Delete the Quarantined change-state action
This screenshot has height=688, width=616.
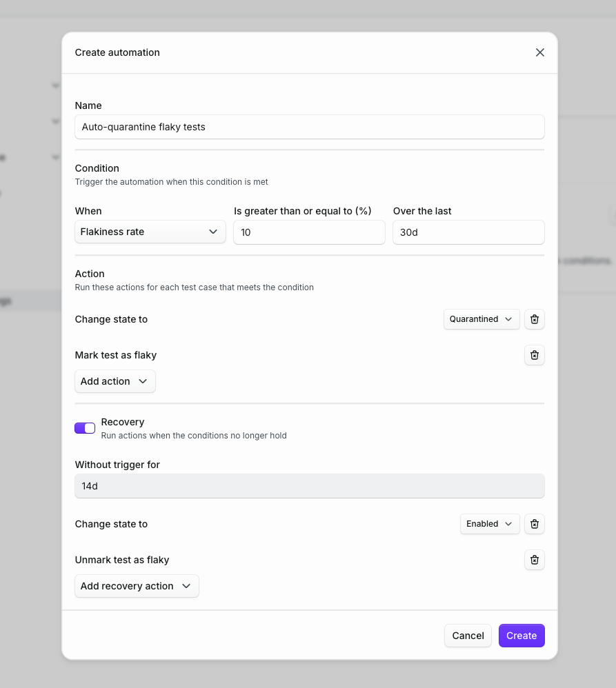(x=534, y=319)
